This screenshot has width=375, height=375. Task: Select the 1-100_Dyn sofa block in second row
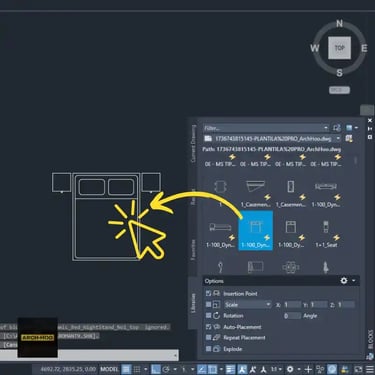pyautogui.click(x=326, y=194)
